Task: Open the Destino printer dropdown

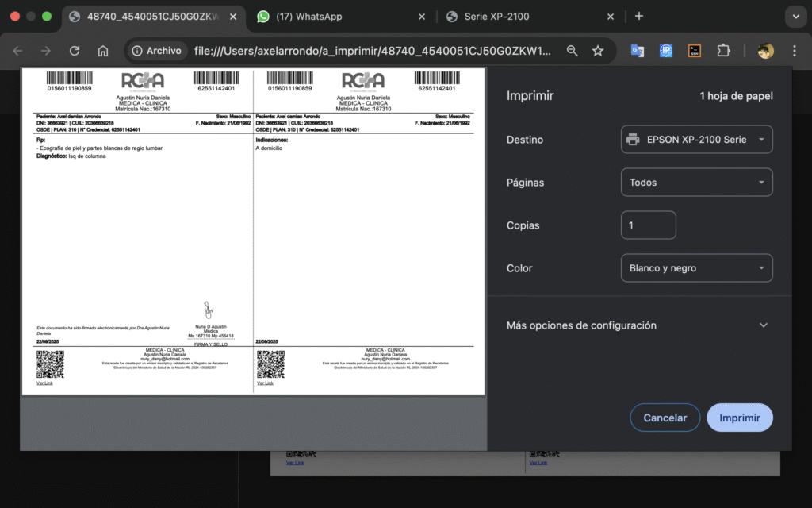Action: [696, 140]
